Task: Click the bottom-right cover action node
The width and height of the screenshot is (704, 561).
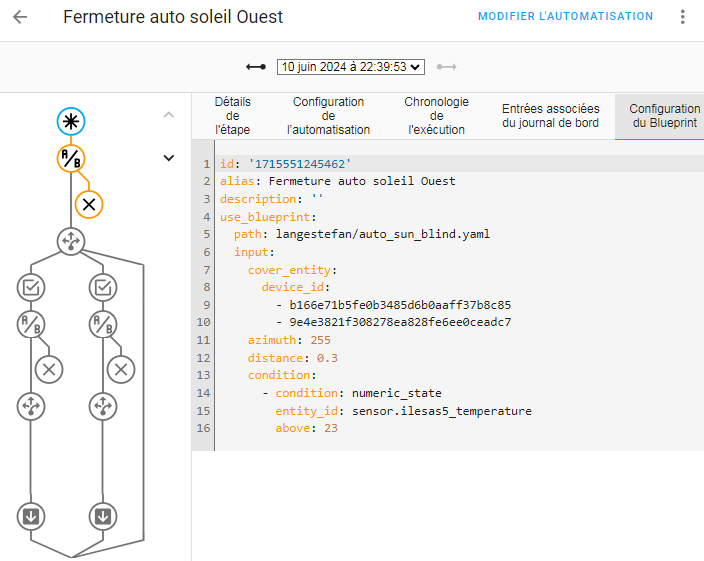Action: coord(103,516)
